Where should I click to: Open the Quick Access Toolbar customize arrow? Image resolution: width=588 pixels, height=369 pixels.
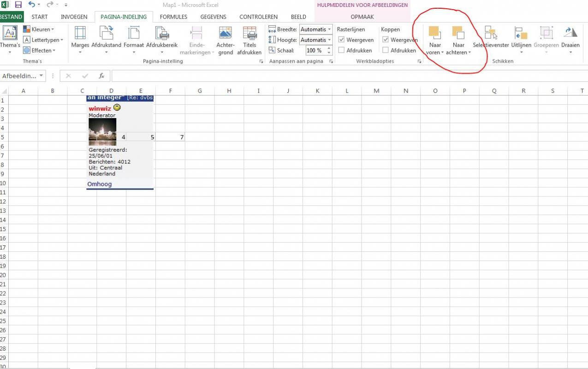66,5
